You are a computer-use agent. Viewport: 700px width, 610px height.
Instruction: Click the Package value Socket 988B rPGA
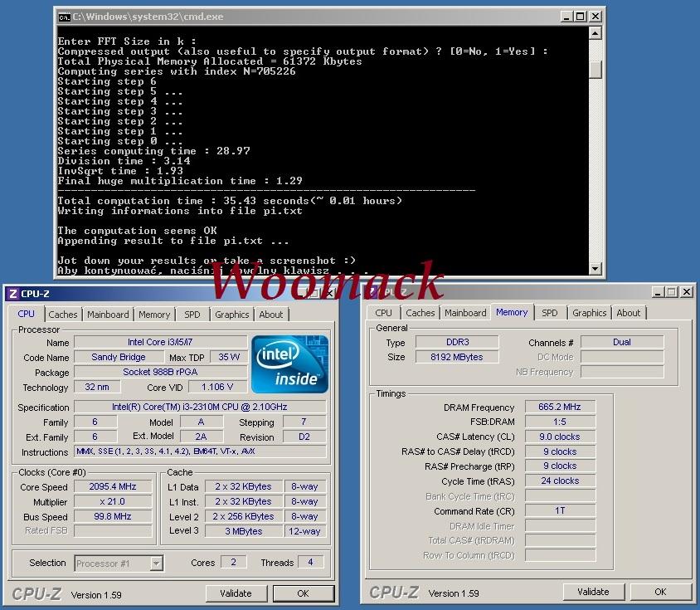coord(160,372)
